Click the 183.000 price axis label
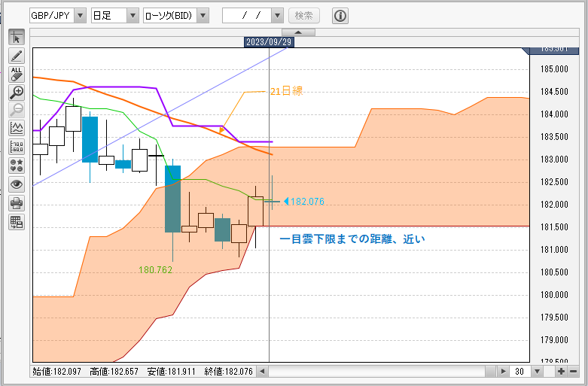This screenshot has width=588, height=386. pos(554,160)
